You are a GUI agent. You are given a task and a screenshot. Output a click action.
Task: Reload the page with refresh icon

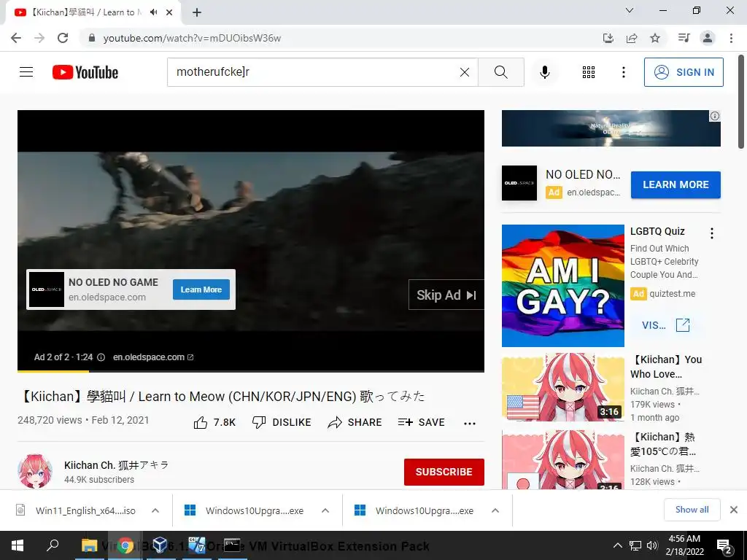63,38
